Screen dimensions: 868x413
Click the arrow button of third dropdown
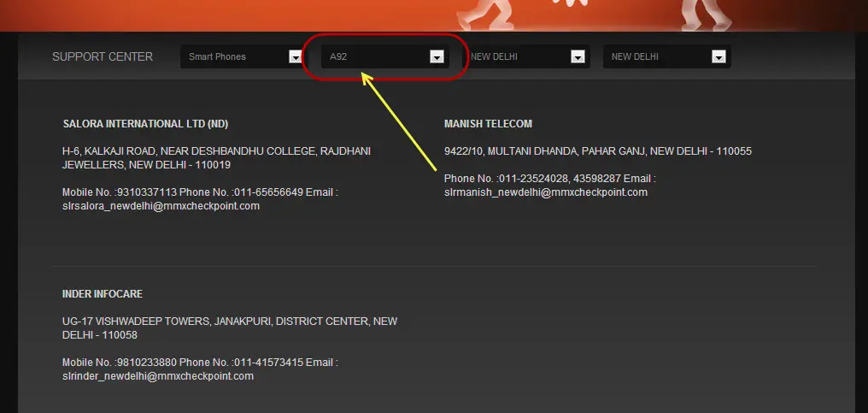click(578, 56)
